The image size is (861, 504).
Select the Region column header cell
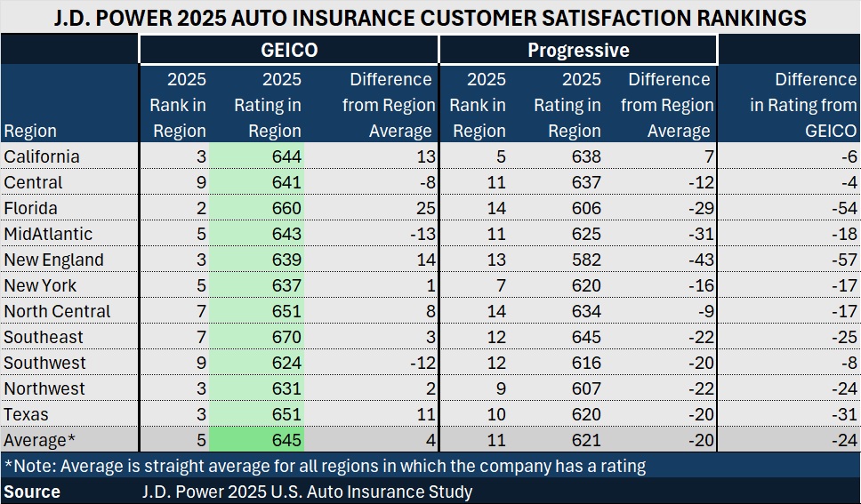tap(30, 131)
